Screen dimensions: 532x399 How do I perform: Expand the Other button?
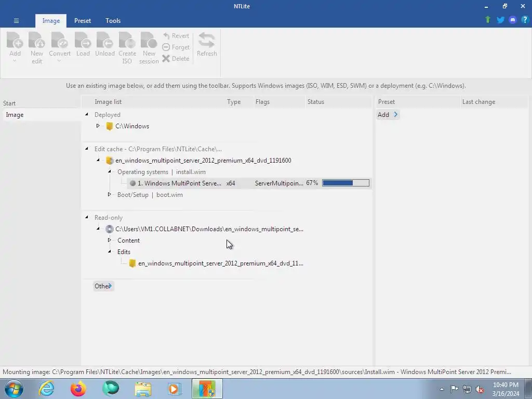tap(103, 286)
